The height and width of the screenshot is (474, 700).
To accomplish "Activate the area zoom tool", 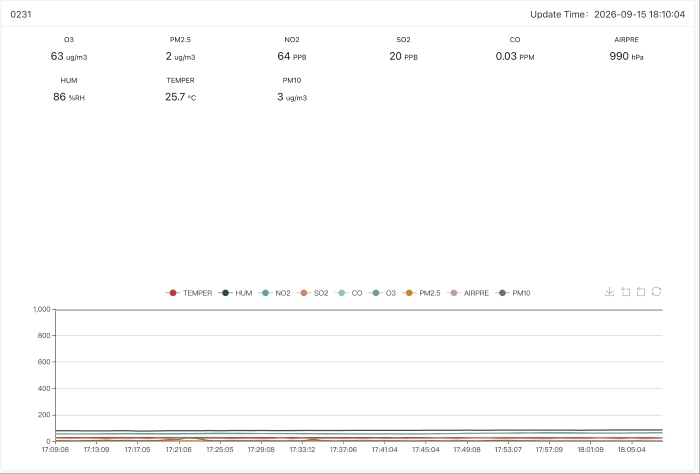I will (625, 292).
